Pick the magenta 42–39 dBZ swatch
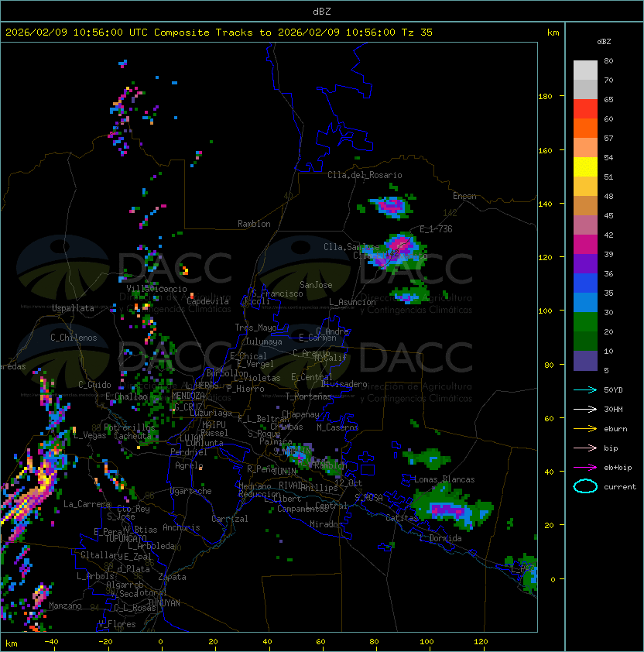The image size is (644, 652). (585, 245)
